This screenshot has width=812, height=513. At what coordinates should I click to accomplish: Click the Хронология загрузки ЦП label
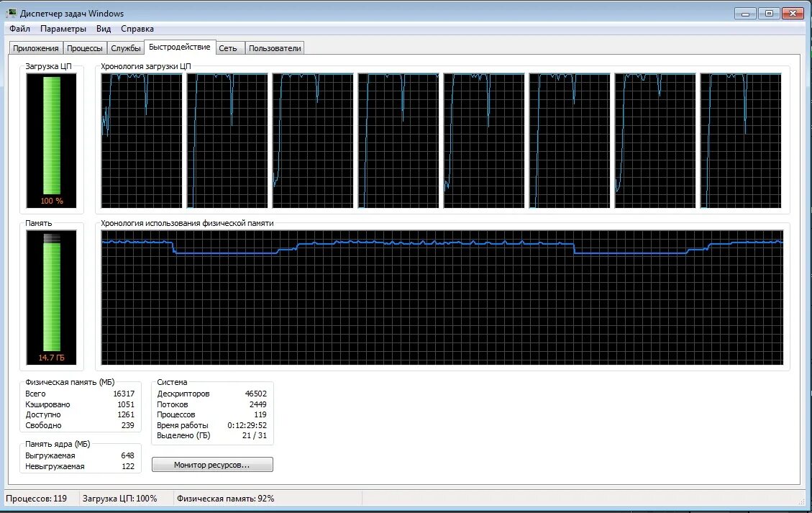[x=146, y=66]
